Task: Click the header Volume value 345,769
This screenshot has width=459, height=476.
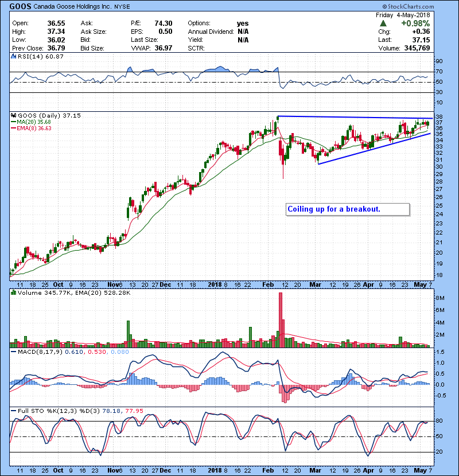Action: click(417, 48)
